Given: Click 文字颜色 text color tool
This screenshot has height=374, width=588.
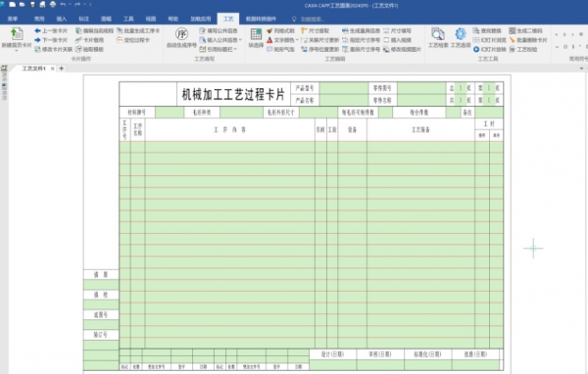Looking at the screenshot, I should pos(280,40).
